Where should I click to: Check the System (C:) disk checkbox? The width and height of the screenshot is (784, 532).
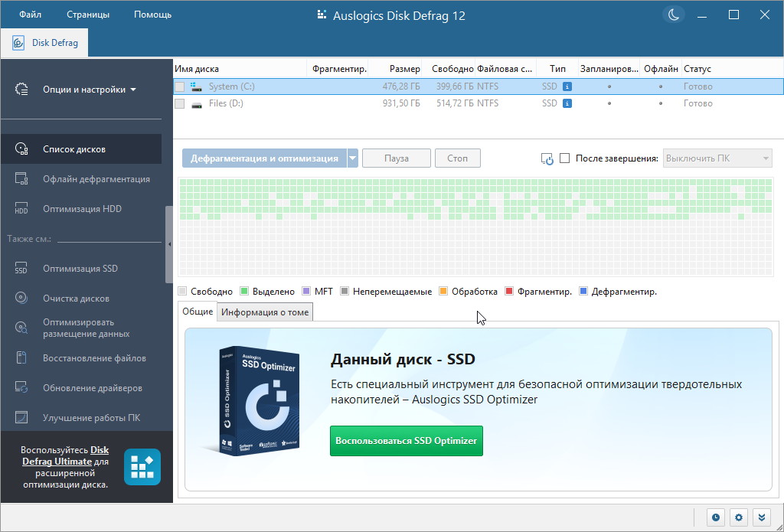179,86
